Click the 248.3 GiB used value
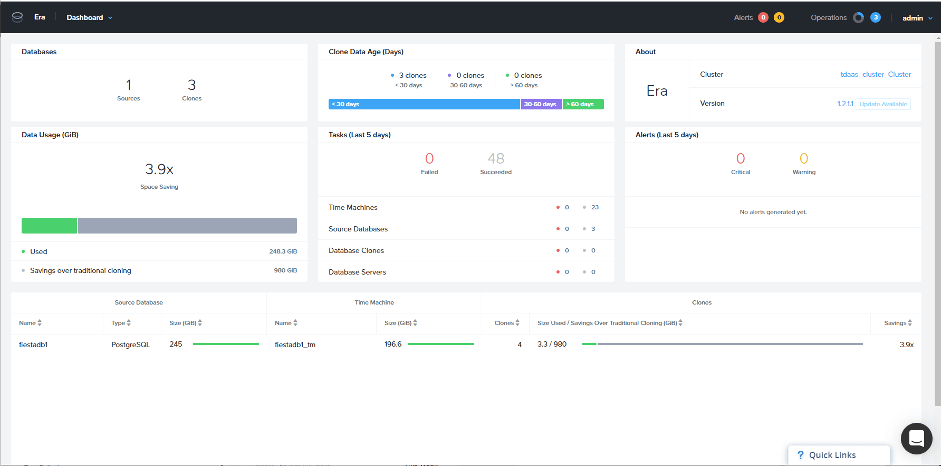 tap(283, 252)
